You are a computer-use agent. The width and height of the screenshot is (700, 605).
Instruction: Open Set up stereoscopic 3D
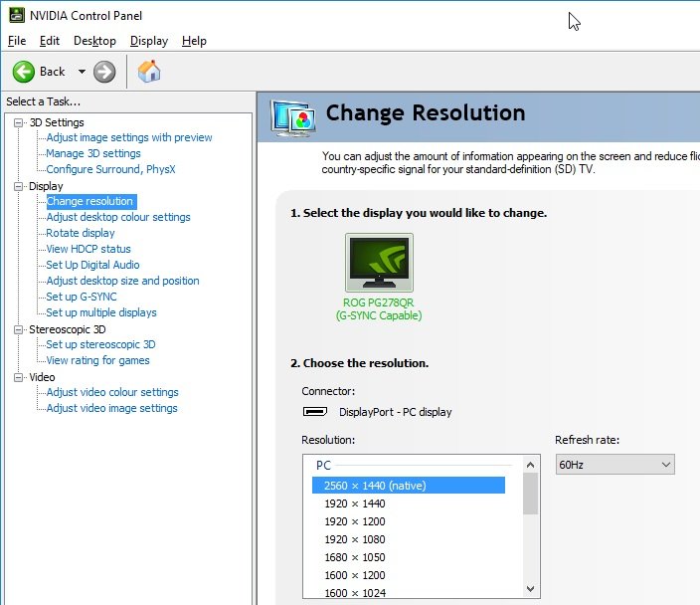[100, 344]
